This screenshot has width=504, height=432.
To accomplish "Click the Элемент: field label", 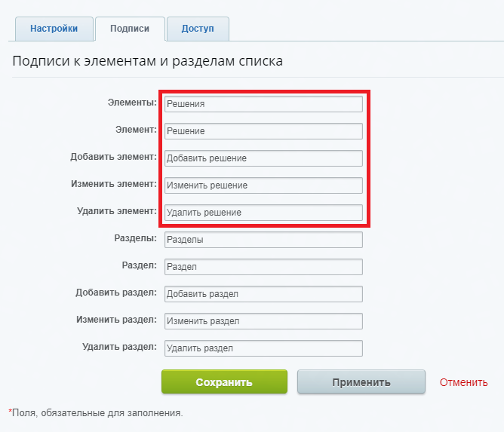I will [x=136, y=130].
